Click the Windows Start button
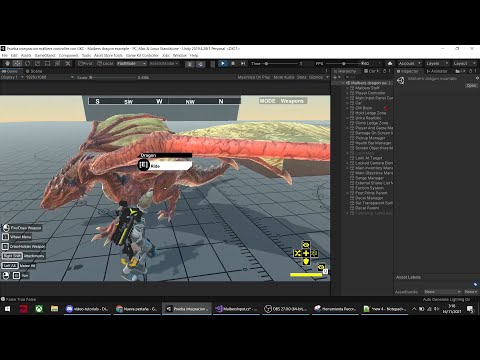The height and width of the screenshot is (360, 480). 7,309
